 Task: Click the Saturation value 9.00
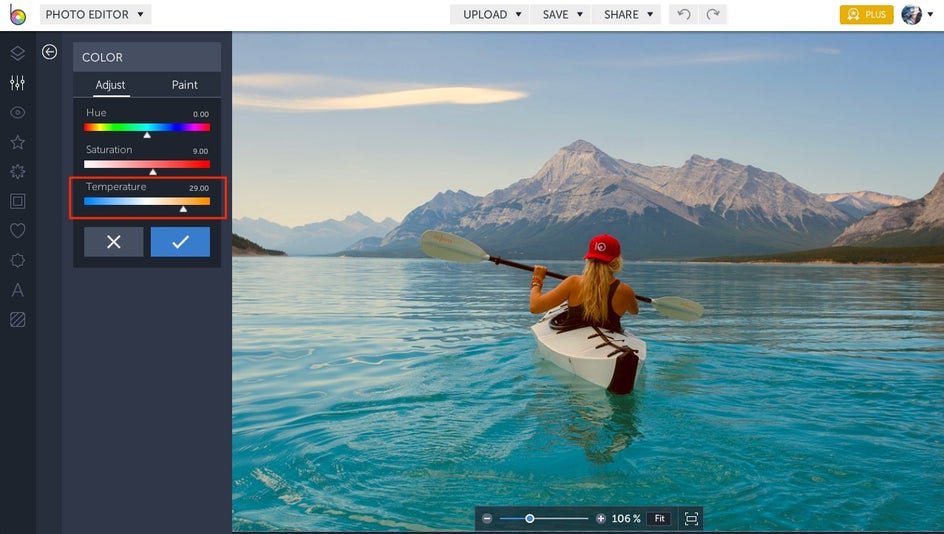click(x=200, y=151)
